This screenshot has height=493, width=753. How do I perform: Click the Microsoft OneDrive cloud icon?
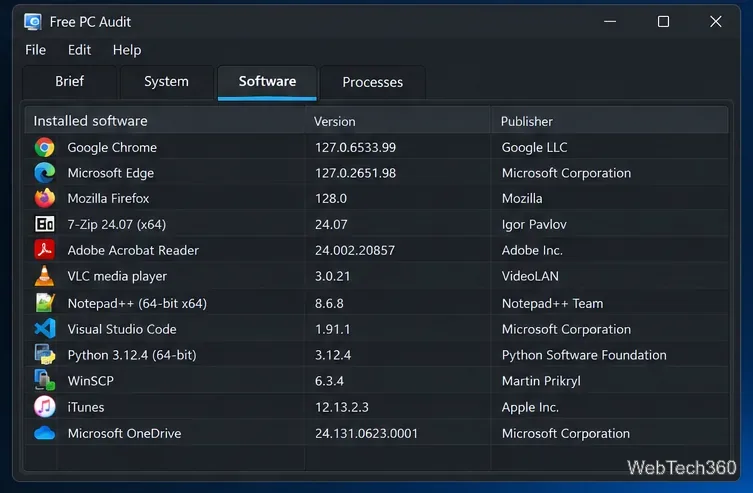(x=44, y=433)
